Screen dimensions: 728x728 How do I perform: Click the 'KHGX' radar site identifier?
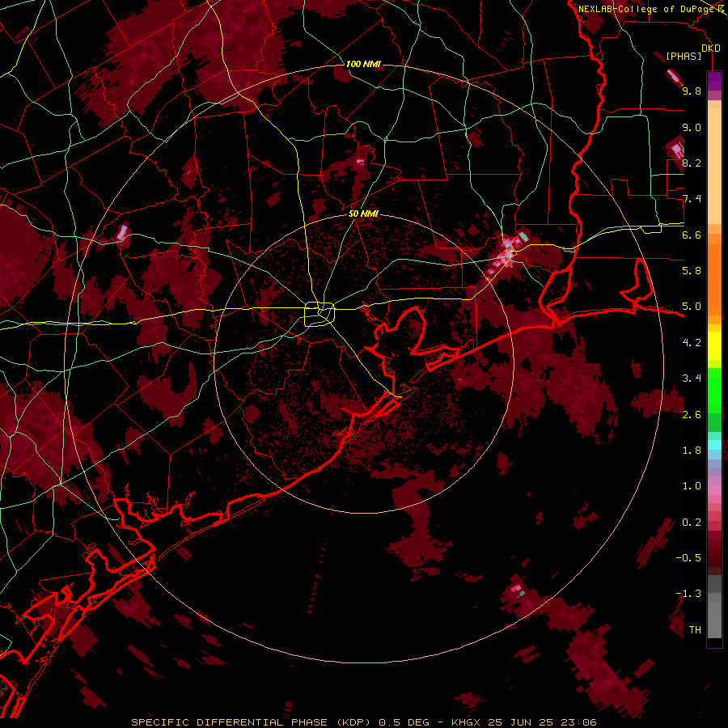(x=467, y=722)
